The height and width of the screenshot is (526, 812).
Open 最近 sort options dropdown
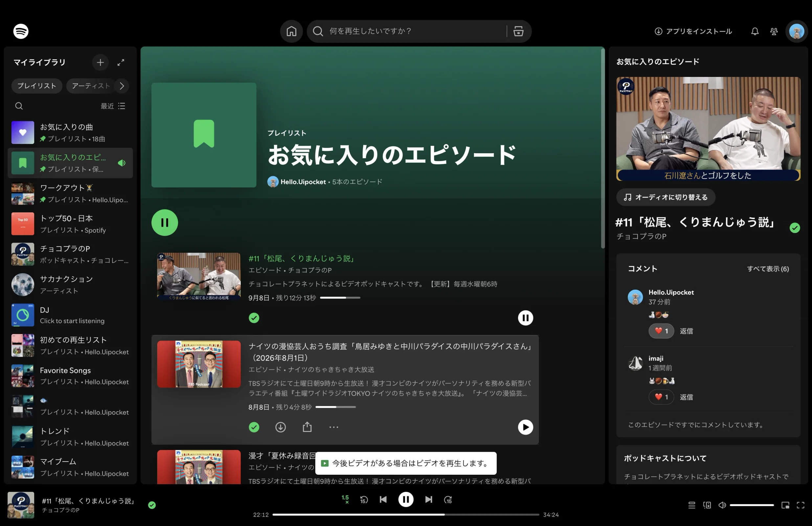coord(113,106)
